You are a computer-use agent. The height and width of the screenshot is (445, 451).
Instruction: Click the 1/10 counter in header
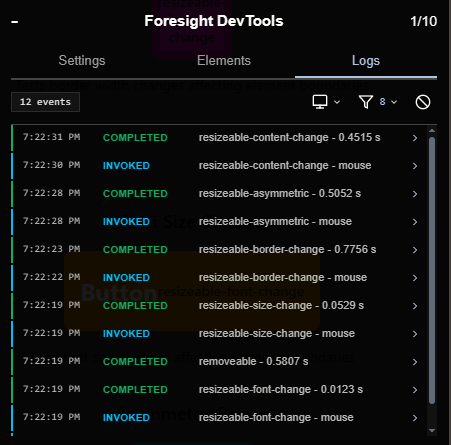pos(423,21)
